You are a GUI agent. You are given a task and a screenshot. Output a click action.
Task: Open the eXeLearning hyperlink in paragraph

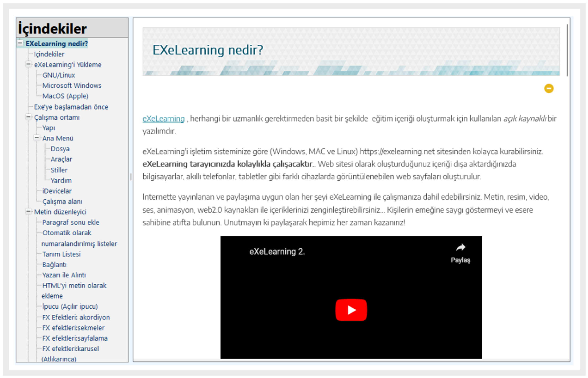click(x=163, y=119)
